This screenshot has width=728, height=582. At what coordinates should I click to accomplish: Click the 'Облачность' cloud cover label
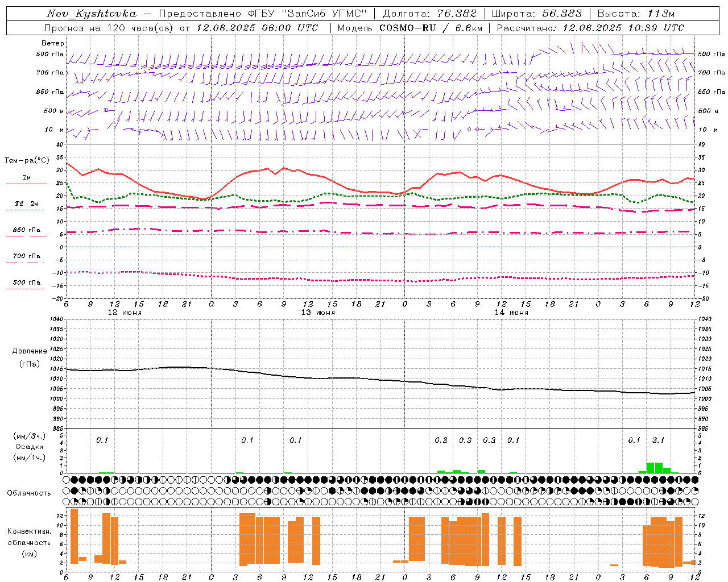tap(29, 493)
